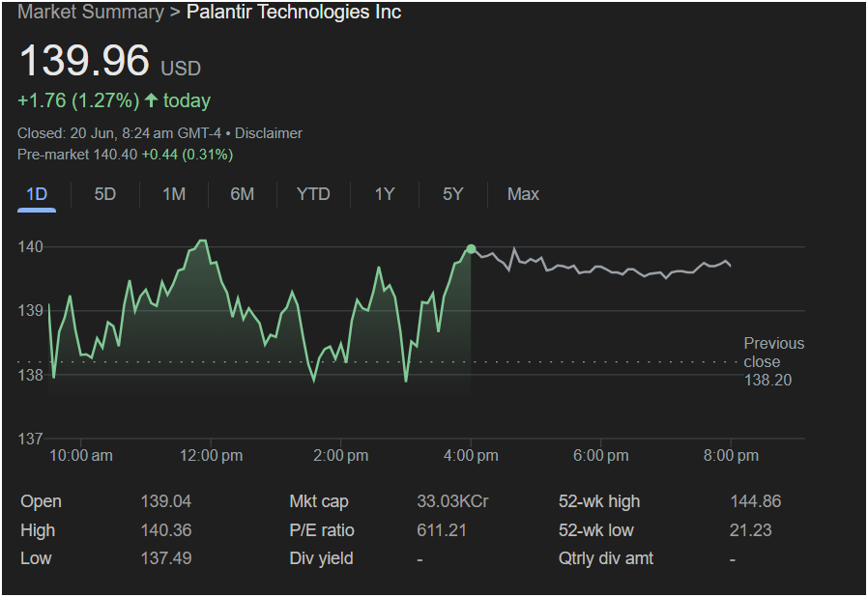Click the 52-wk low label

[596, 530]
